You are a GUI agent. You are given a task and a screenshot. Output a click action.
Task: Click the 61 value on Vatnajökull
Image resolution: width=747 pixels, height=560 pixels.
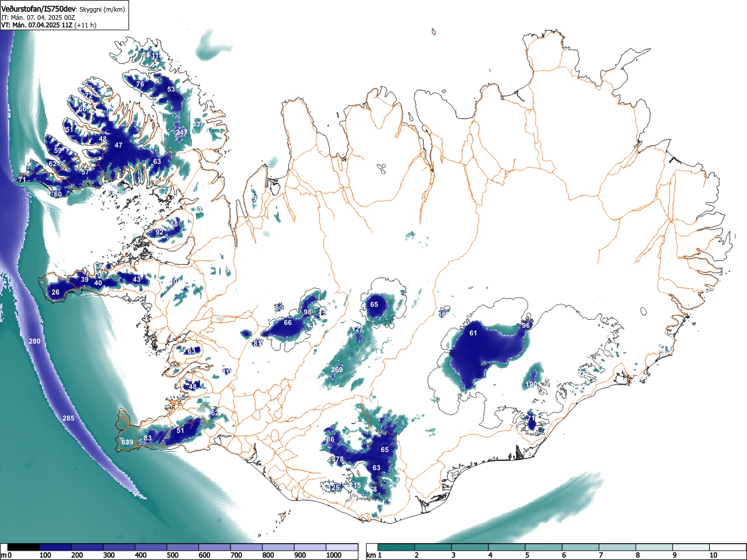[x=473, y=333]
